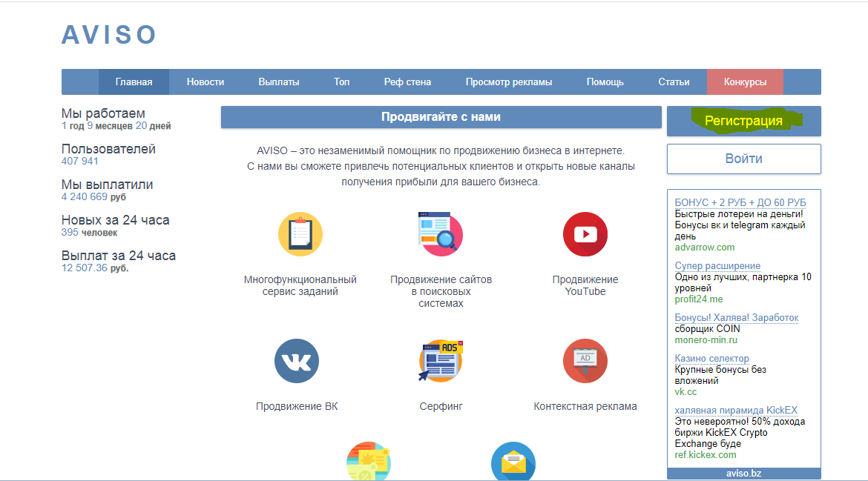The height and width of the screenshot is (481, 868).
Task: Open the Бонусы! Халява! Заработок link
Action: pyautogui.click(x=736, y=317)
